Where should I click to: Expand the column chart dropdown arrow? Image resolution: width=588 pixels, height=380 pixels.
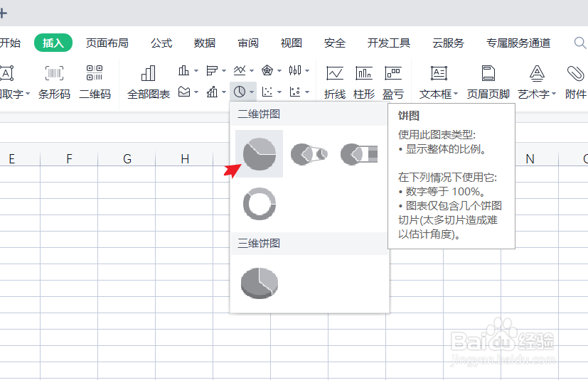coord(196,70)
